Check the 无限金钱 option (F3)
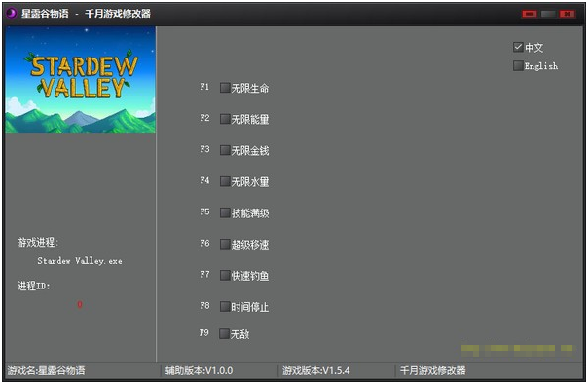 coord(225,150)
